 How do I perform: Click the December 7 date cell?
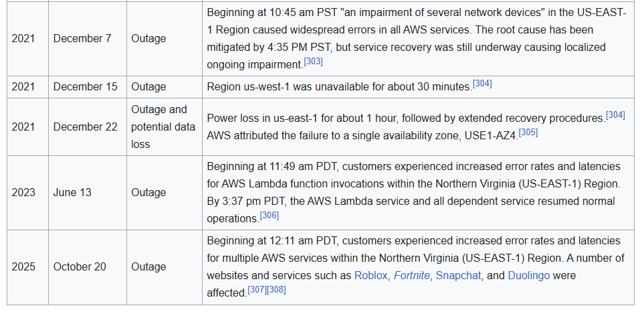coord(82,38)
